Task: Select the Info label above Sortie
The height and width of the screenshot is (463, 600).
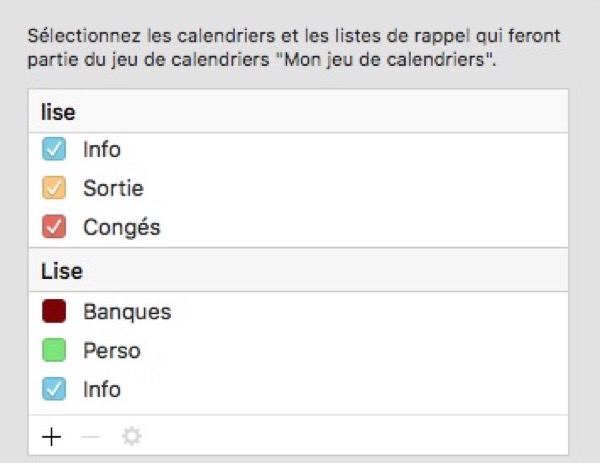Action: [x=102, y=150]
